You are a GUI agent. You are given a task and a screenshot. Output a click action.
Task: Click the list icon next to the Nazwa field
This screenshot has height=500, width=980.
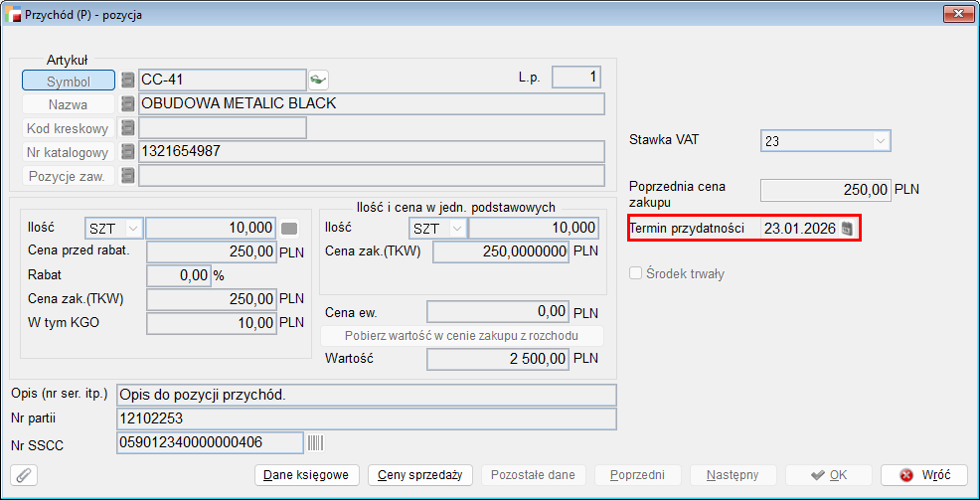[127, 104]
